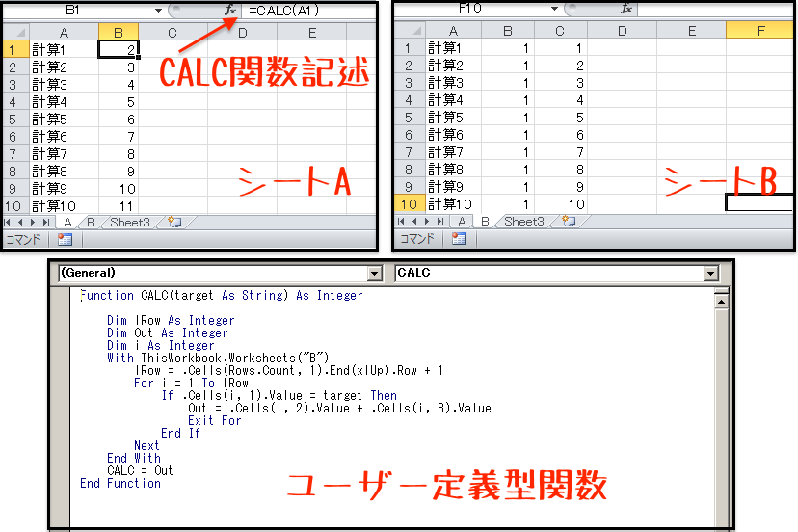Click the コマンド status text in sheet B window
The height and width of the screenshot is (532, 798).
pyautogui.click(x=417, y=238)
